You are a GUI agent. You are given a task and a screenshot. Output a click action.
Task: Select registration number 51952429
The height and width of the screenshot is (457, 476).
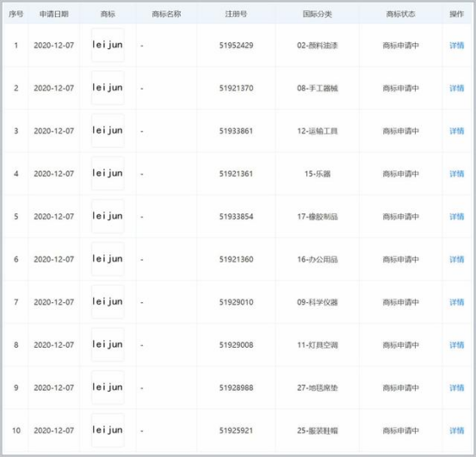pyautogui.click(x=236, y=46)
